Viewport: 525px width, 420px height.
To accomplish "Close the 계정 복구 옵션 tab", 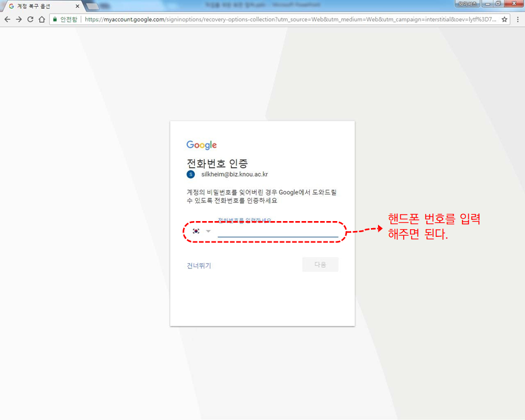I will [78, 6].
